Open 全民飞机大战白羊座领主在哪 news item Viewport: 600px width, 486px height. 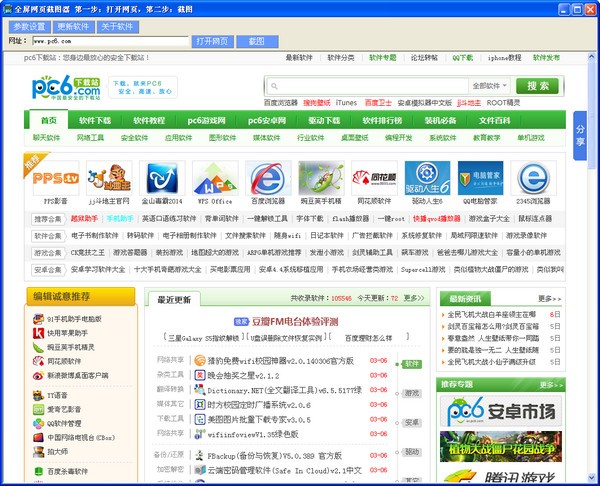[x=492, y=315]
